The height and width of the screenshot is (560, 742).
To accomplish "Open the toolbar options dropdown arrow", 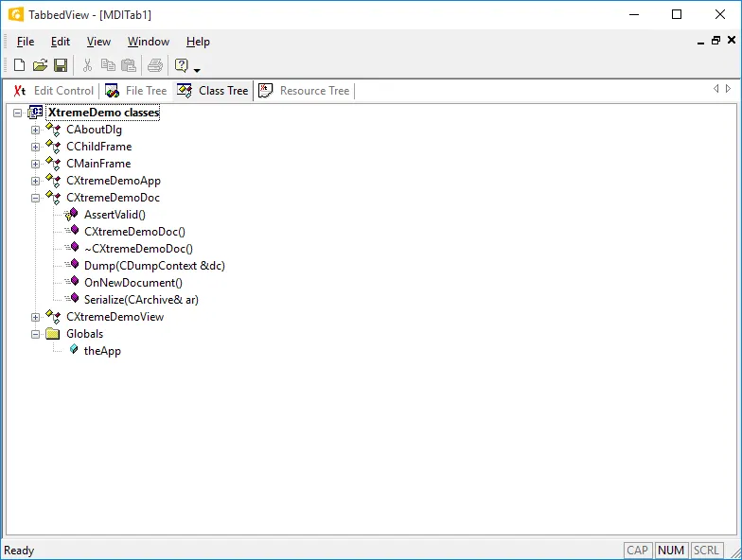I will [197, 70].
